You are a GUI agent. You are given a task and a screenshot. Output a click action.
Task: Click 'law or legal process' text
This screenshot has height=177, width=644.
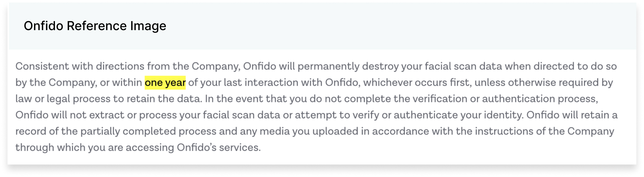pos(63,99)
